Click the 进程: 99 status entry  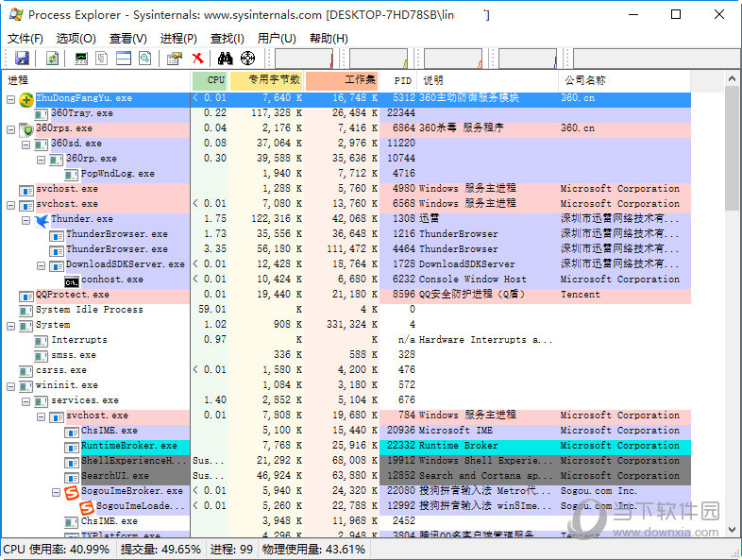coord(232,549)
